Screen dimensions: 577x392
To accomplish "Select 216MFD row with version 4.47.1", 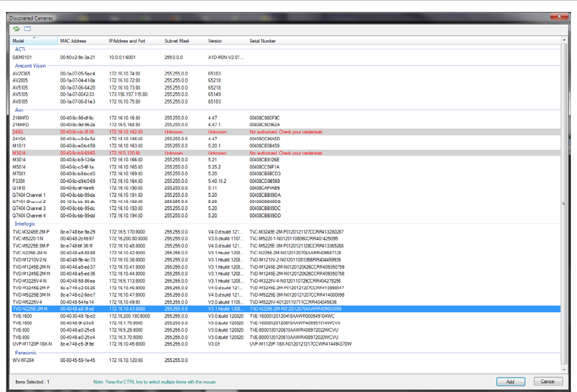I will click(286, 125).
